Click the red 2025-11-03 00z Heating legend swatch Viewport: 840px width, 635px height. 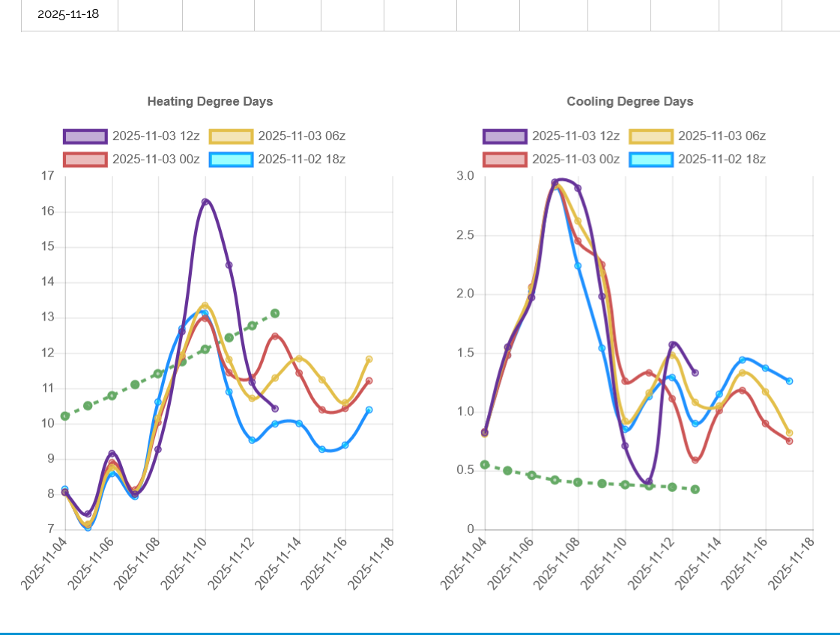tap(85, 159)
